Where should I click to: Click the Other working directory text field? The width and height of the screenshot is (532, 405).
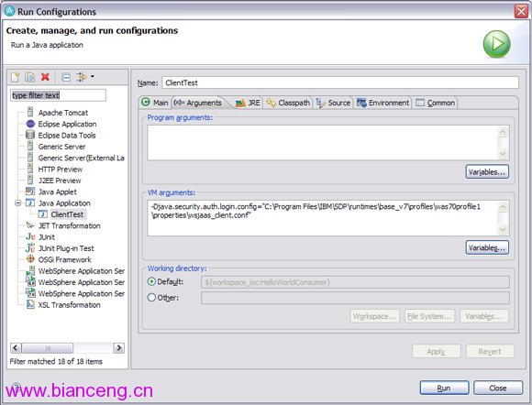tap(355, 298)
